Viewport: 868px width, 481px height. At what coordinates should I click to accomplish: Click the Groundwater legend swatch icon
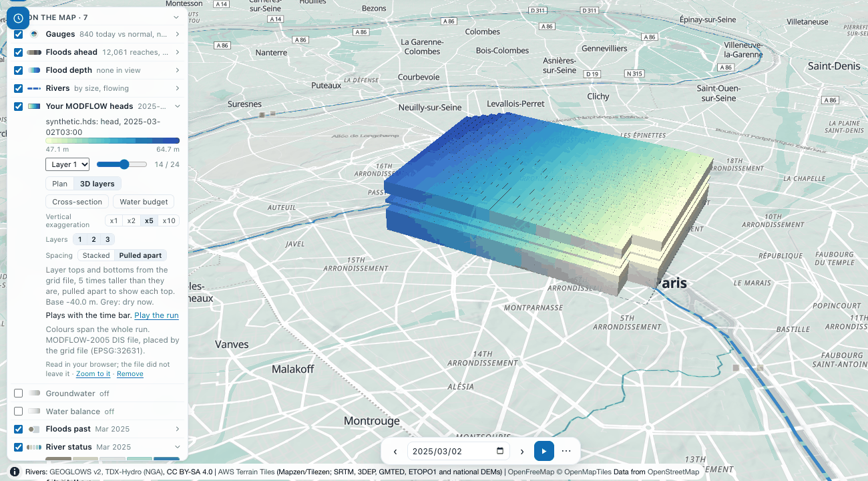click(34, 393)
